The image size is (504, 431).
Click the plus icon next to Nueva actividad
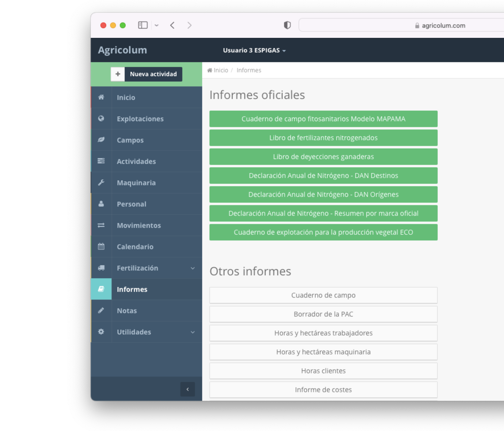118,74
